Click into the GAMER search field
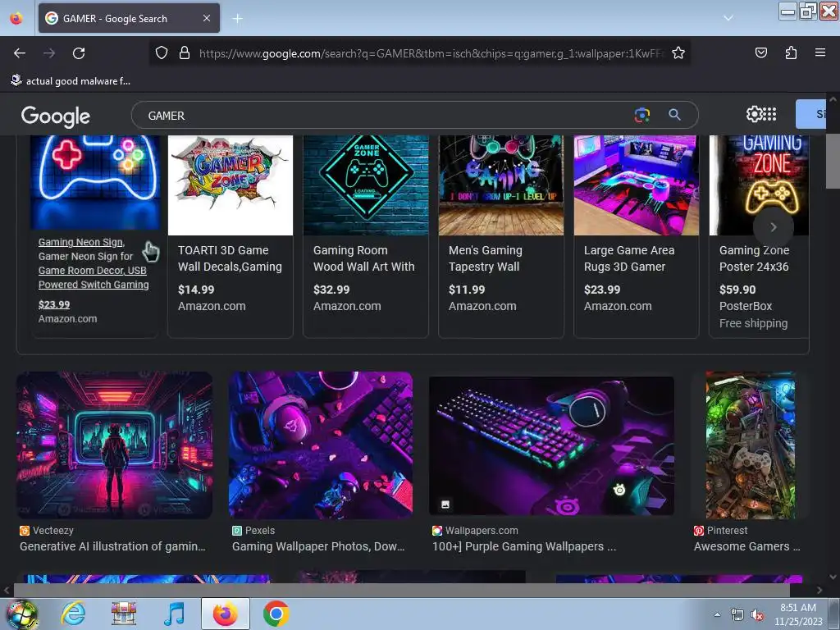 pos(386,115)
